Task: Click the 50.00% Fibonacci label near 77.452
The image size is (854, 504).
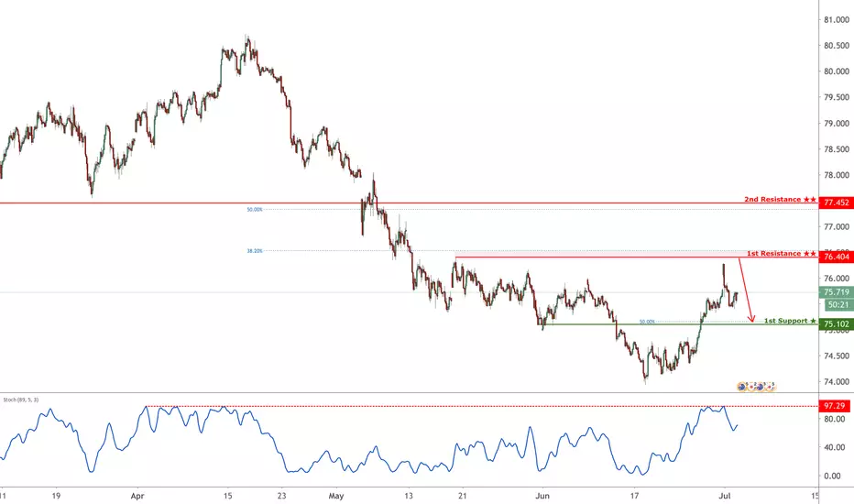Action: click(255, 209)
